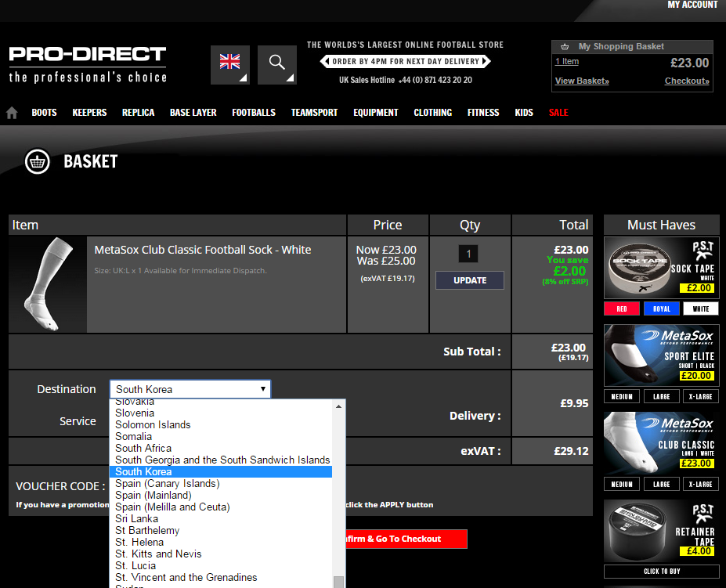This screenshot has height=588, width=726.
Task: Open the KEEPERS menu
Action: point(89,113)
